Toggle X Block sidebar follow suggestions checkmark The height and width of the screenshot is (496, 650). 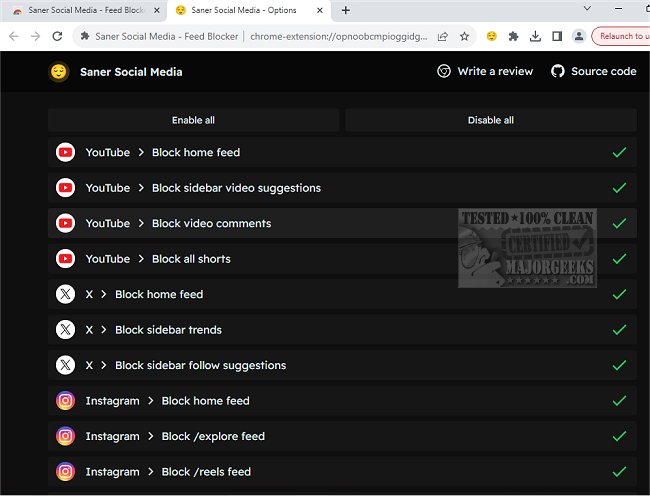pyautogui.click(x=619, y=365)
